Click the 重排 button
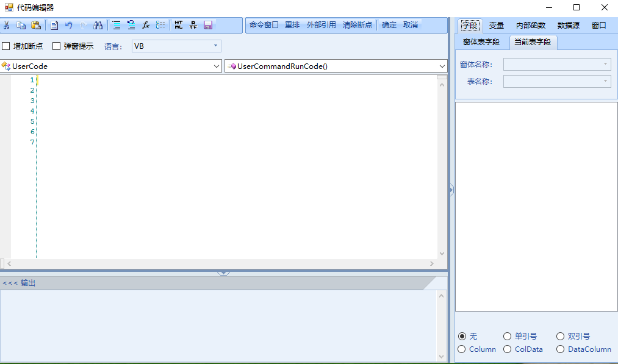The image size is (618, 364). click(292, 25)
